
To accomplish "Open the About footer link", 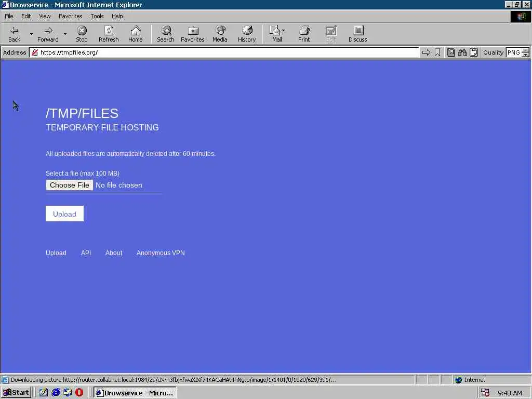I will [114, 253].
